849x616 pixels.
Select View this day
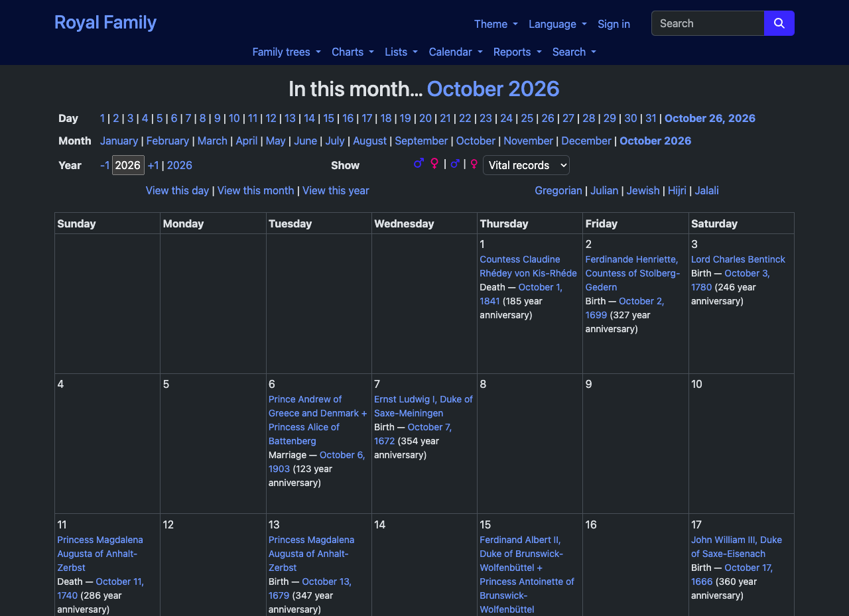coord(177,190)
